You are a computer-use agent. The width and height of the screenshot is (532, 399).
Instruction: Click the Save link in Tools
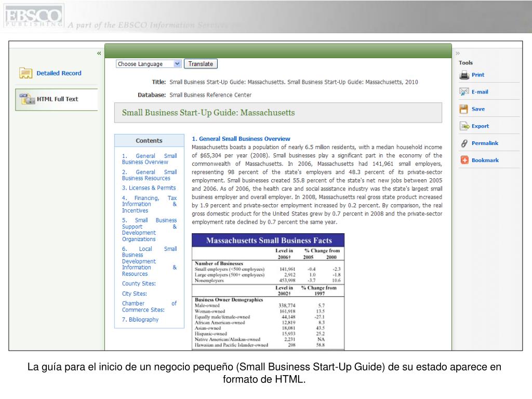pyautogui.click(x=478, y=109)
